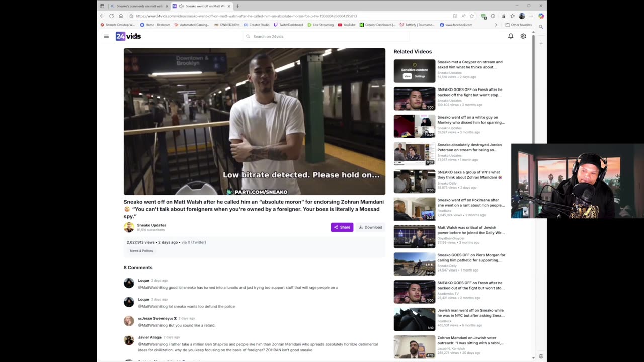Viewport: 644px width, 362px height.
Task: Open the YouTube bookmark
Action: click(x=347, y=25)
